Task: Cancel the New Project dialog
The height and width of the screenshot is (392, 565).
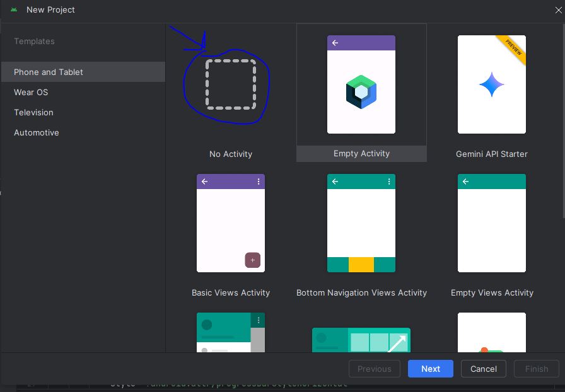Action: click(x=484, y=369)
